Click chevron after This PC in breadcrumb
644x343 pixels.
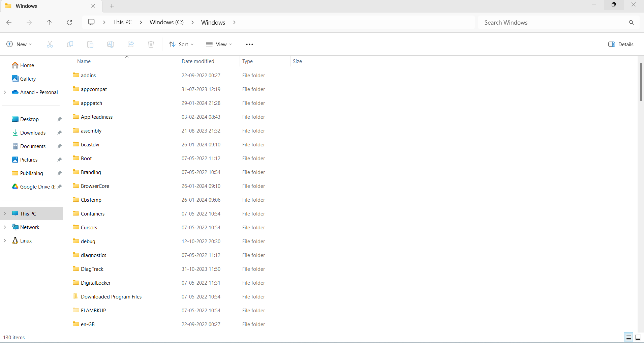tap(141, 22)
